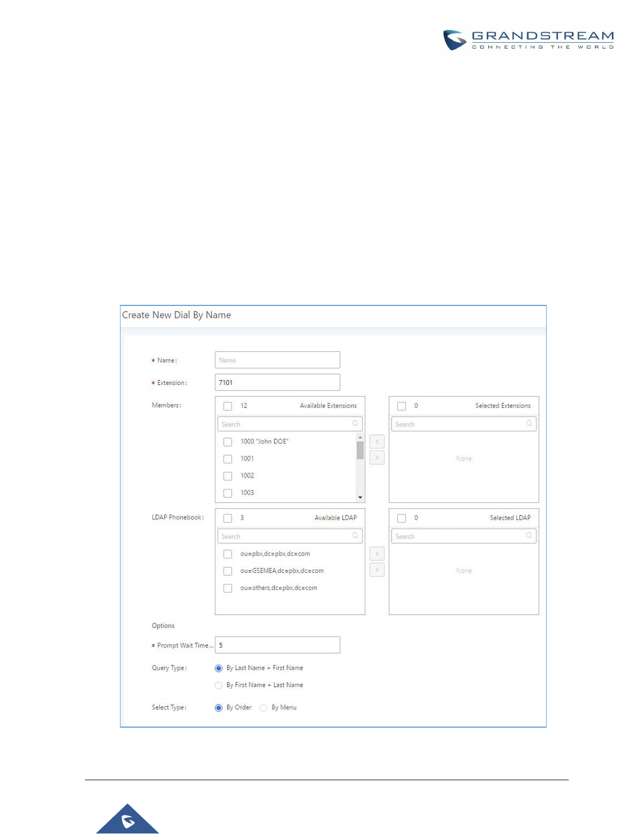Select By Last Name + First Name query
This screenshot has height=834, width=644.
(219, 668)
